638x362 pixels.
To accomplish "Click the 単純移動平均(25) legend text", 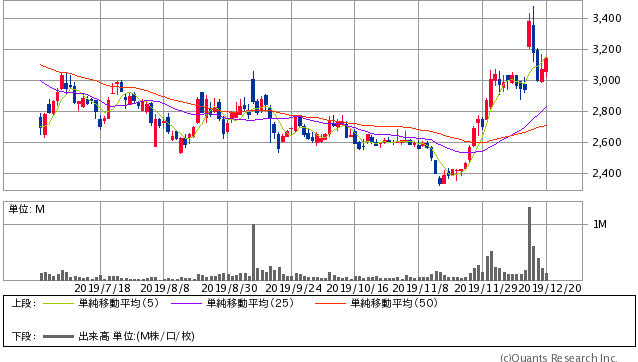I will (250, 303).
